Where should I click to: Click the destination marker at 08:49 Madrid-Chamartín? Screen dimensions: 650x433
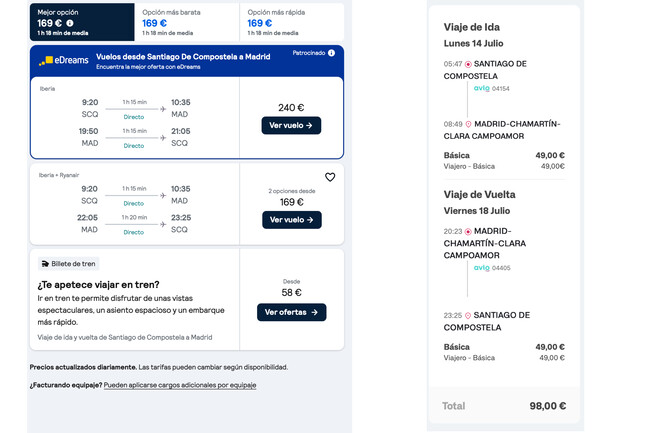click(x=468, y=124)
